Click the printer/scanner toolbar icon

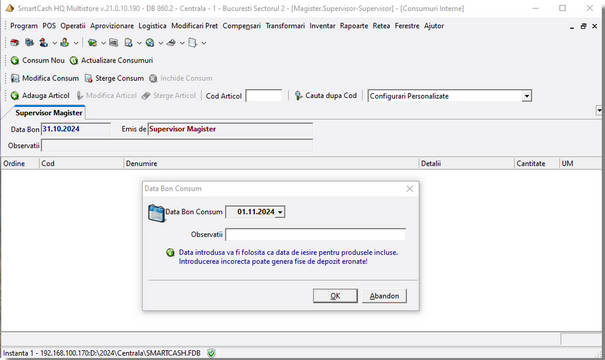coord(171,43)
